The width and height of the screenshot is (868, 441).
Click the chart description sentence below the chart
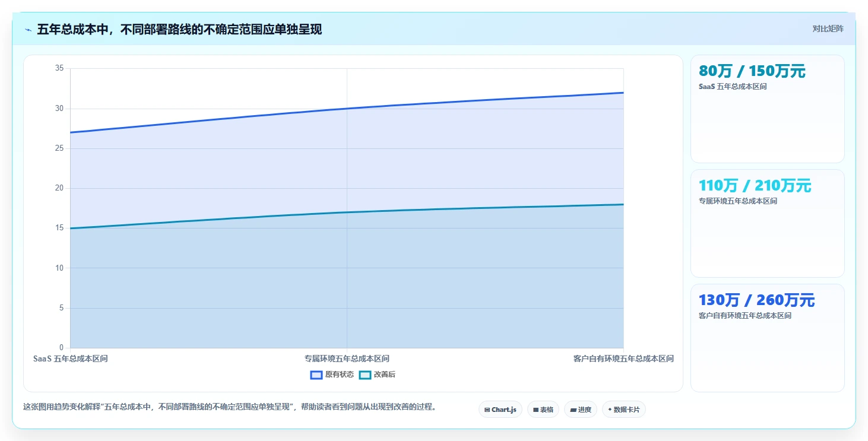pyautogui.click(x=230, y=407)
